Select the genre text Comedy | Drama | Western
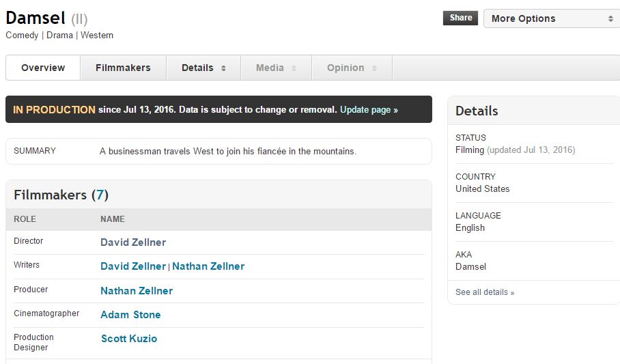The width and height of the screenshot is (620, 364). coord(59,36)
